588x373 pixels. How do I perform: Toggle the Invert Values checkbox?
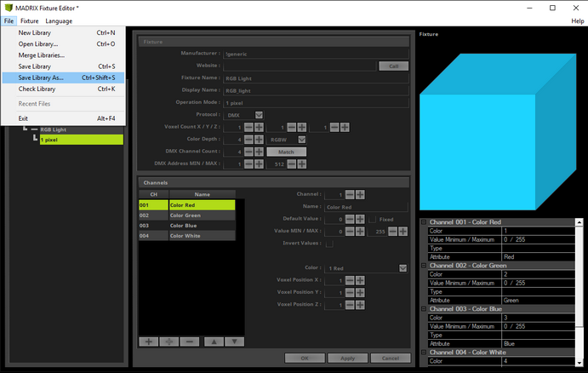[329, 244]
